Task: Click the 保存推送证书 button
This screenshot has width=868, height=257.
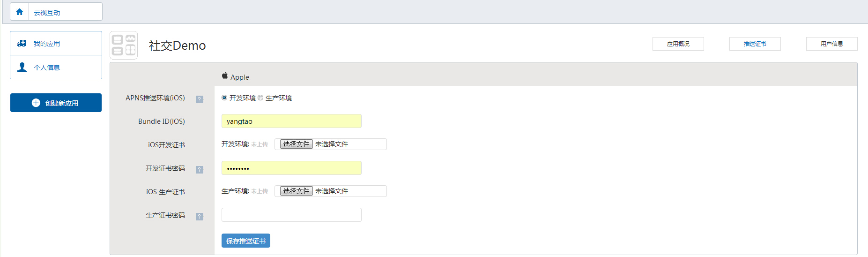Action: (245, 241)
